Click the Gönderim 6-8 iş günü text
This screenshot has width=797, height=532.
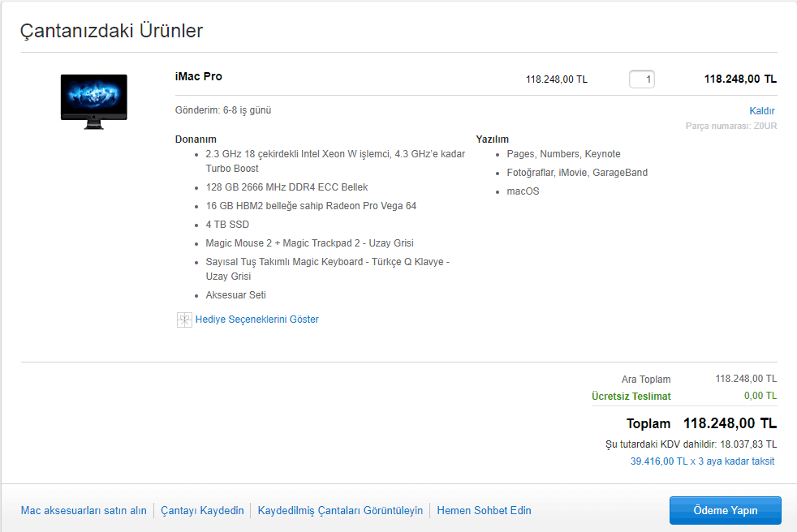(x=223, y=110)
